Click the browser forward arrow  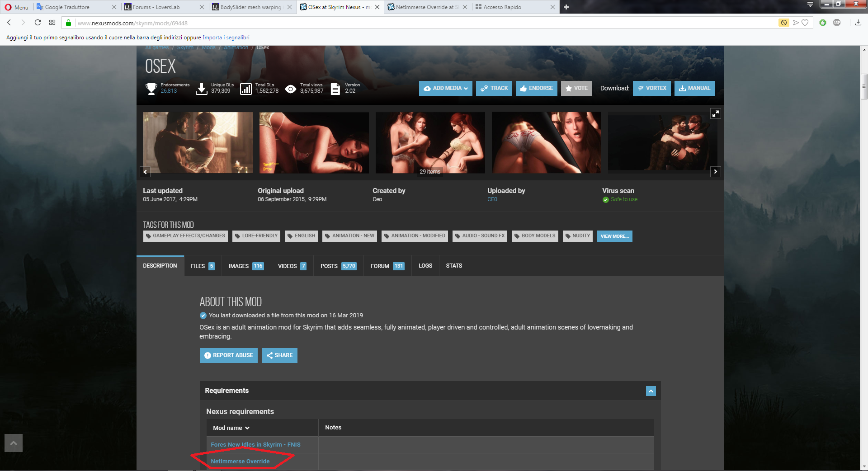(x=23, y=23)
